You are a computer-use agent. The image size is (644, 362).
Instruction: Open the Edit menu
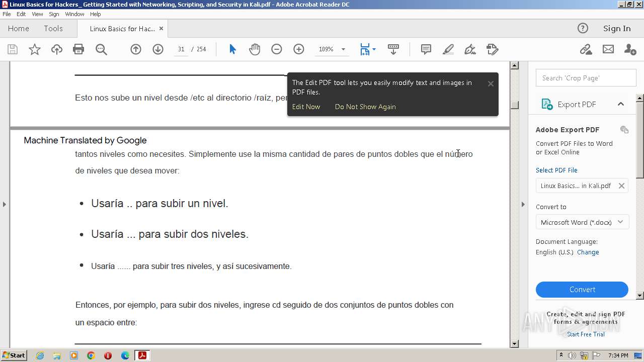point(21,14)
